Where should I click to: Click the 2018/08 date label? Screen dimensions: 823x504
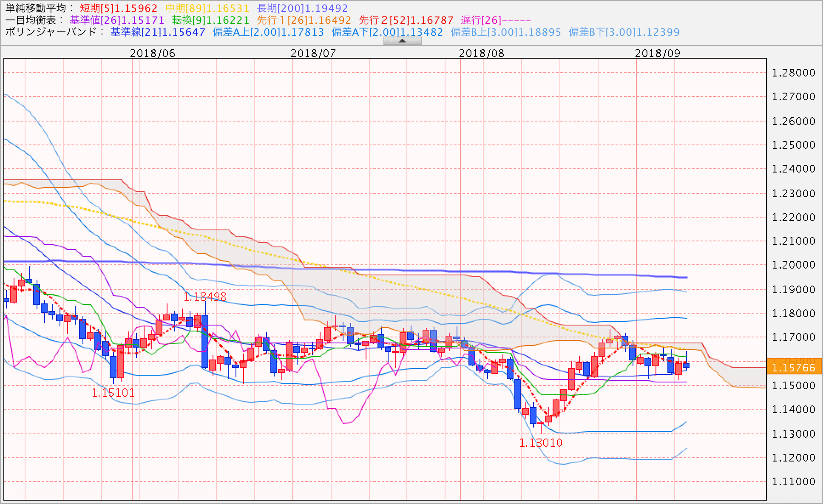click(481, 53)
